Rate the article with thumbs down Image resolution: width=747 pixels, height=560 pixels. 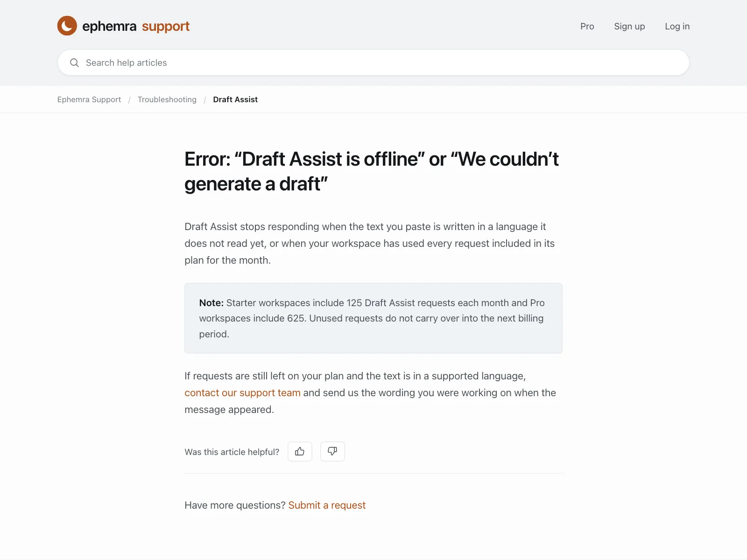332,451
